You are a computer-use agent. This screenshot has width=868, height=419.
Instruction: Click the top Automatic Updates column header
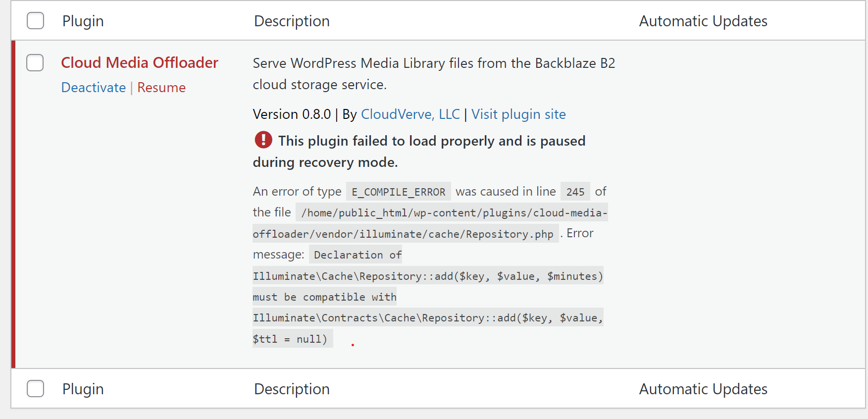tap(703, 21)
